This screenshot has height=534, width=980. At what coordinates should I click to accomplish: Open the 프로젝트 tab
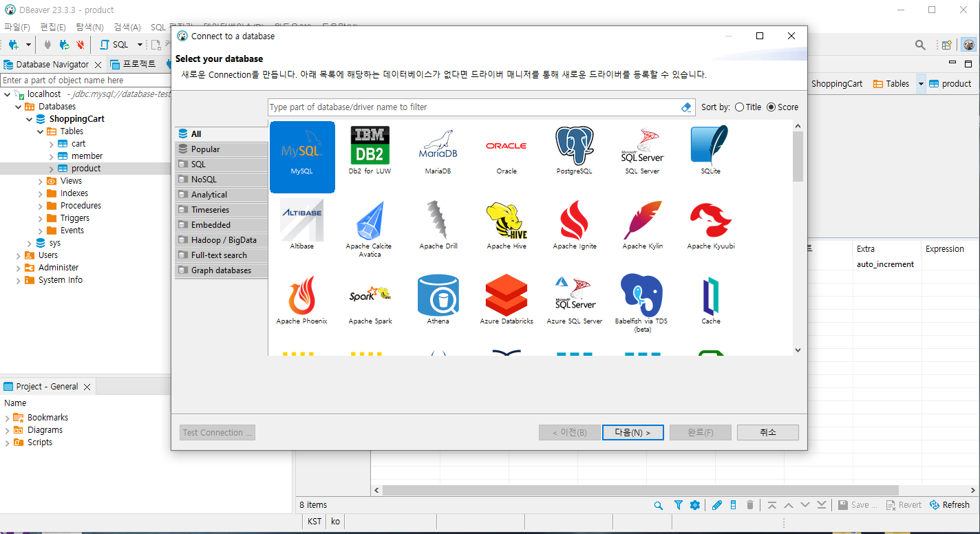point(133,64)
